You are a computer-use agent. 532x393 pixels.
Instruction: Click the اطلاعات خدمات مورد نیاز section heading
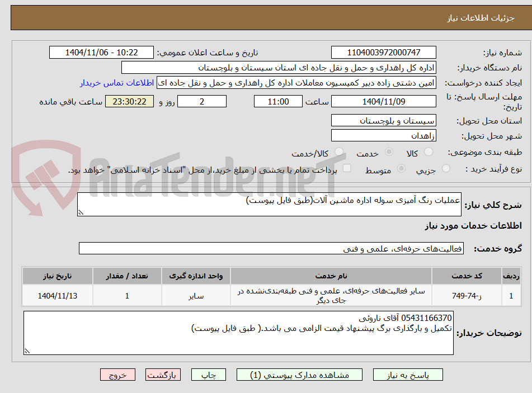click(x=473, y=226)
